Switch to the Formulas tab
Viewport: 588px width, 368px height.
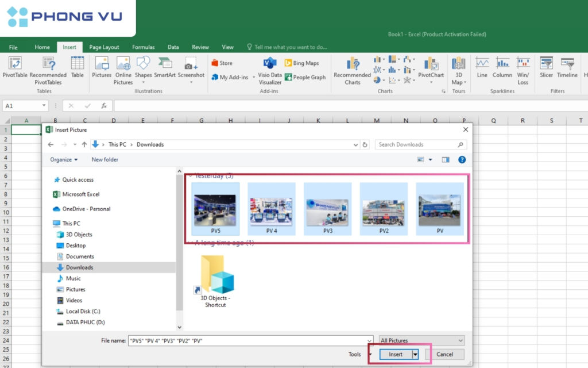tap(143, 47)
